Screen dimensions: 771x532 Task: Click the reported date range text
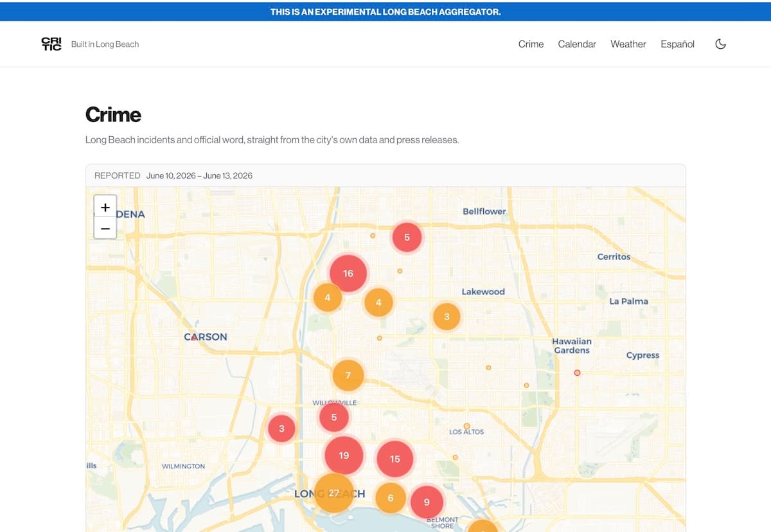click(x=199, y=175)
